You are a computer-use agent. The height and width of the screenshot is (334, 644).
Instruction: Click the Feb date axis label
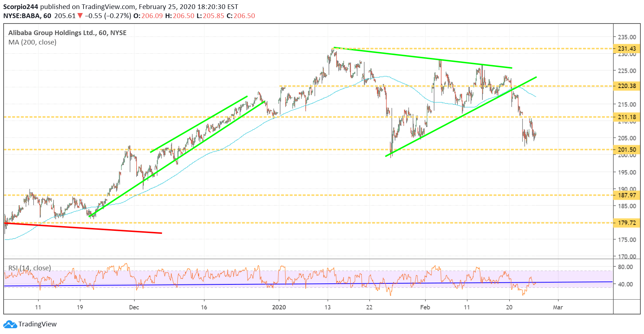click(x=425, y=307)
